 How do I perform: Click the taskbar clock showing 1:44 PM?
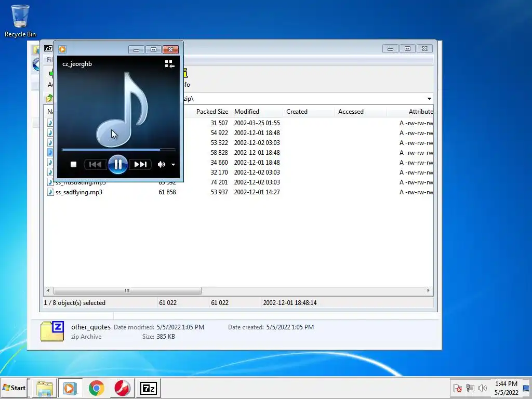coord(506,388)
